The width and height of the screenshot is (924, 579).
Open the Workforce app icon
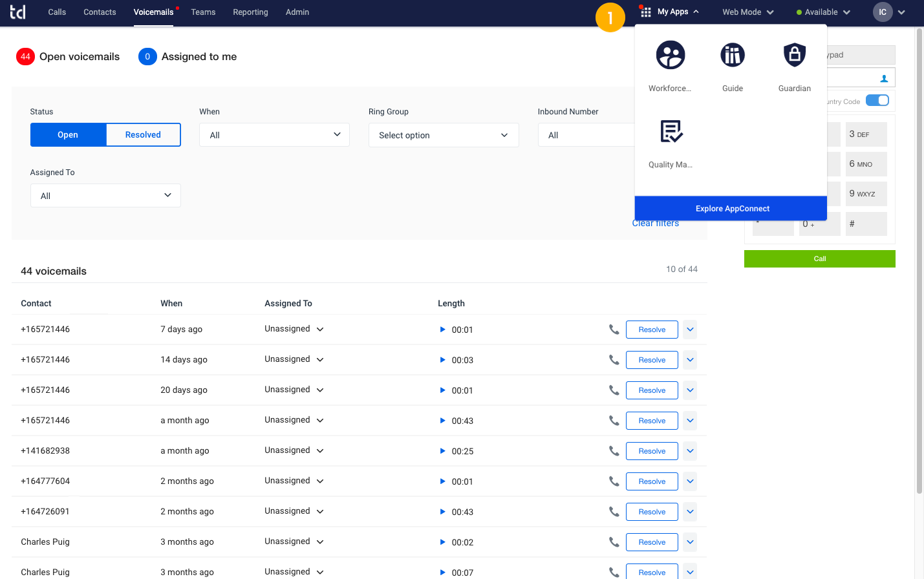coord(671,55)
